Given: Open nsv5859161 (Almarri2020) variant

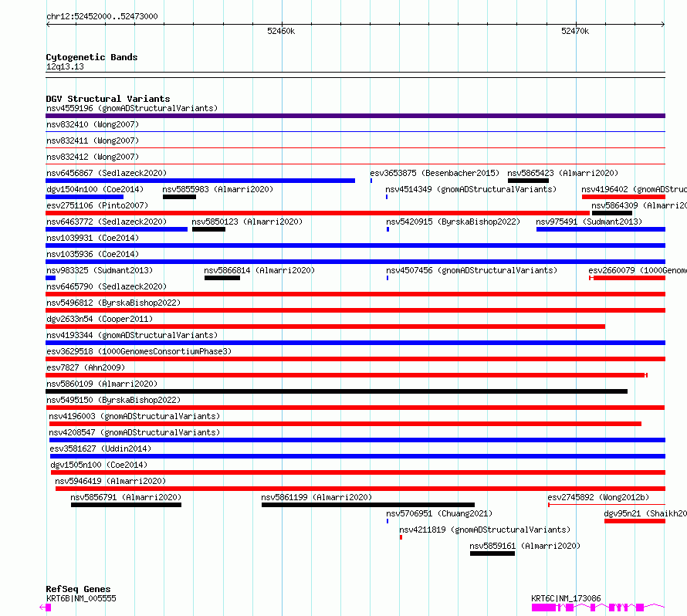Looking at the screenshot, I should [525, 546].
